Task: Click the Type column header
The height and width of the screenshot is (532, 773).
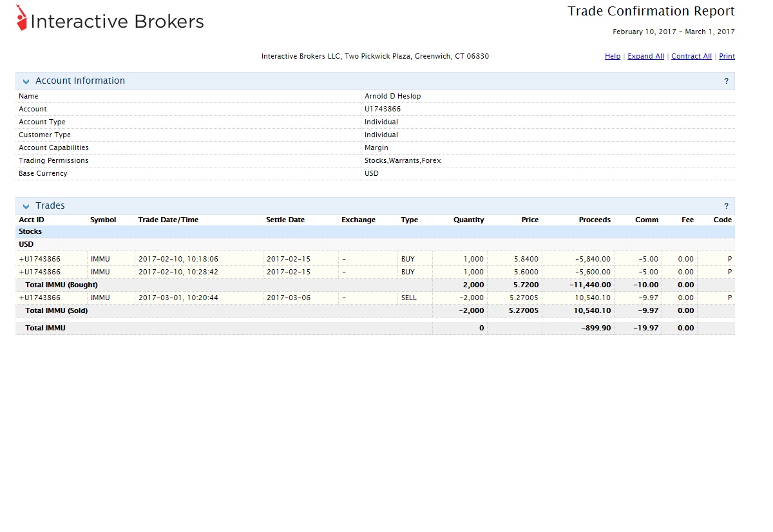Action: tap(409, 220)
